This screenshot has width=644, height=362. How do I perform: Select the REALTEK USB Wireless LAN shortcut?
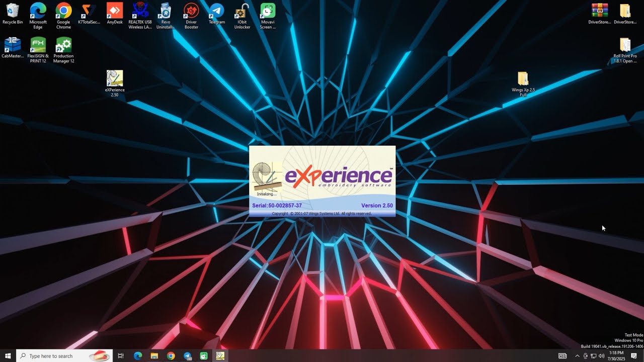click(140, 16)
